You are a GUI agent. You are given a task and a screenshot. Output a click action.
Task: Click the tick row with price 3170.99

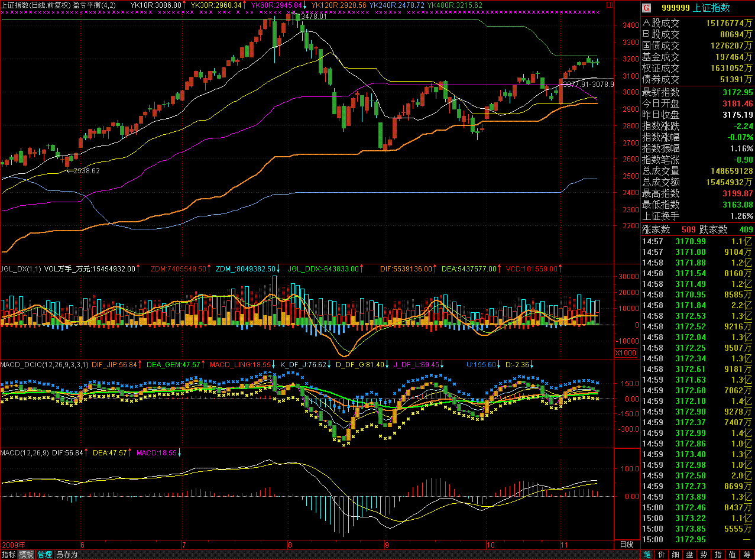coord(698,241)
